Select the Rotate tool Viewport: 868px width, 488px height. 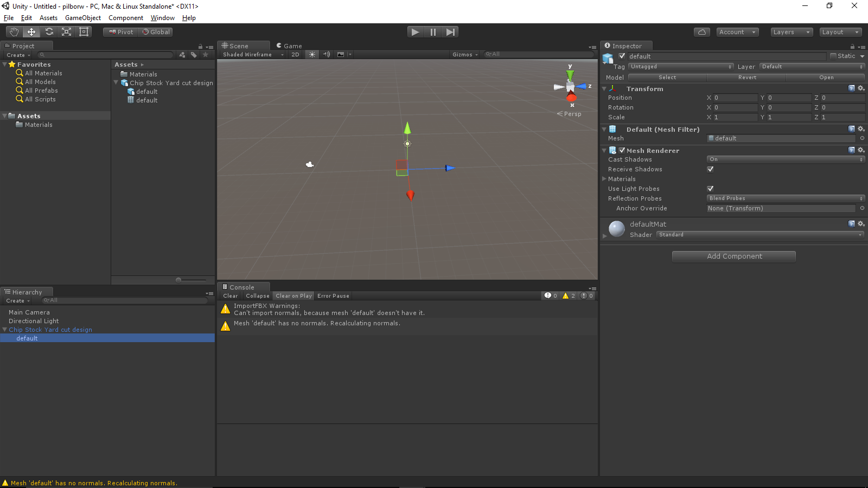49,32
